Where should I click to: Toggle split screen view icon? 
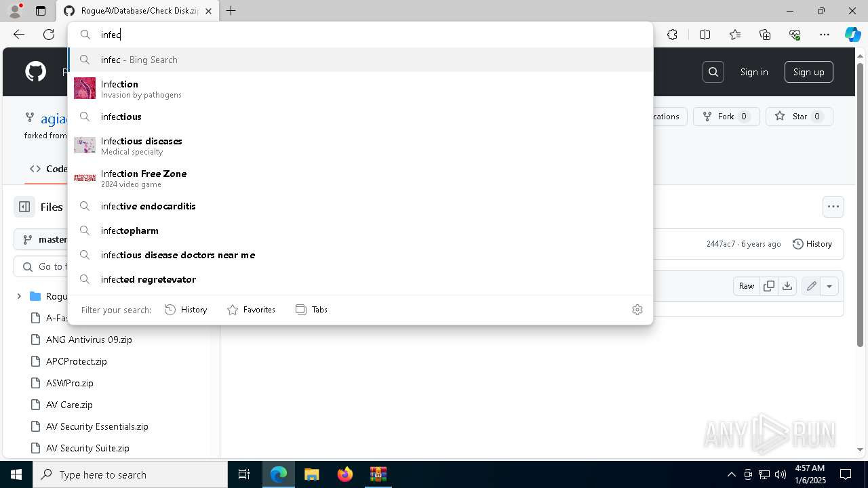(x=705, y=35)
